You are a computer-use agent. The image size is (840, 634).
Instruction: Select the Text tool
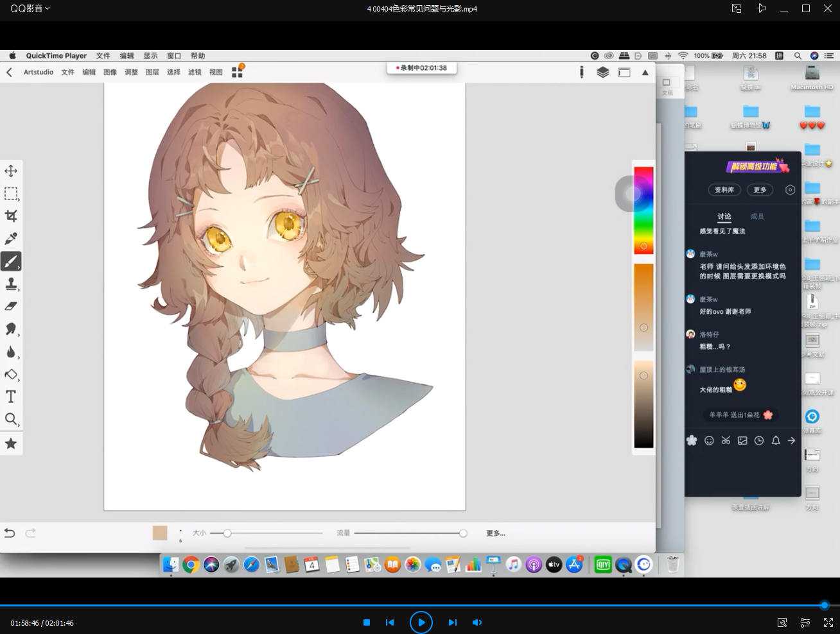[11, 397]
